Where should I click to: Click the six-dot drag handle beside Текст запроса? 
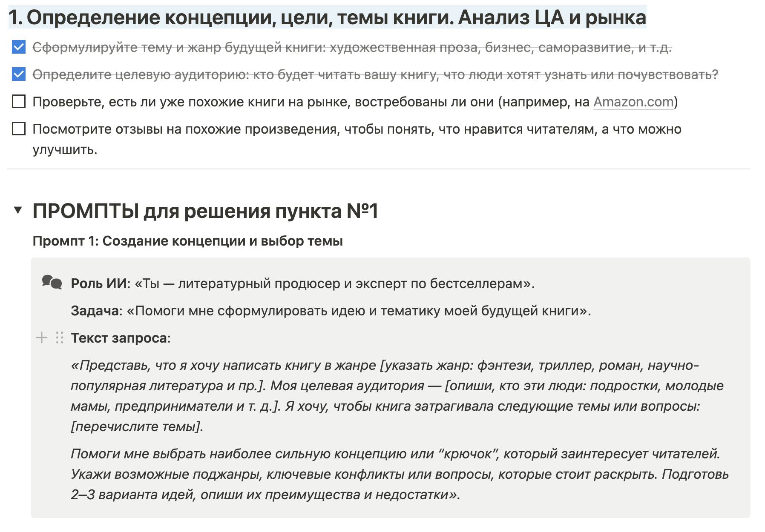pos(60,338)
